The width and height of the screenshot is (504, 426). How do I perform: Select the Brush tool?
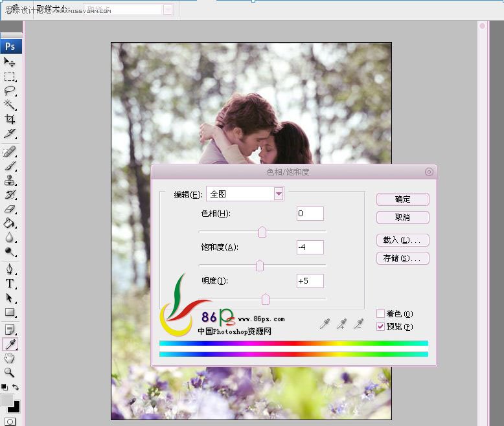[x=9, y=166]
